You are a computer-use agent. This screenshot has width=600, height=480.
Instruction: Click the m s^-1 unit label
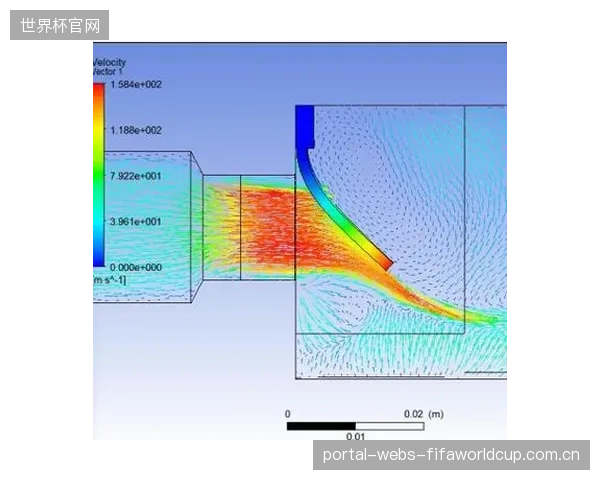pyautogui.click(x=109, y=280)
